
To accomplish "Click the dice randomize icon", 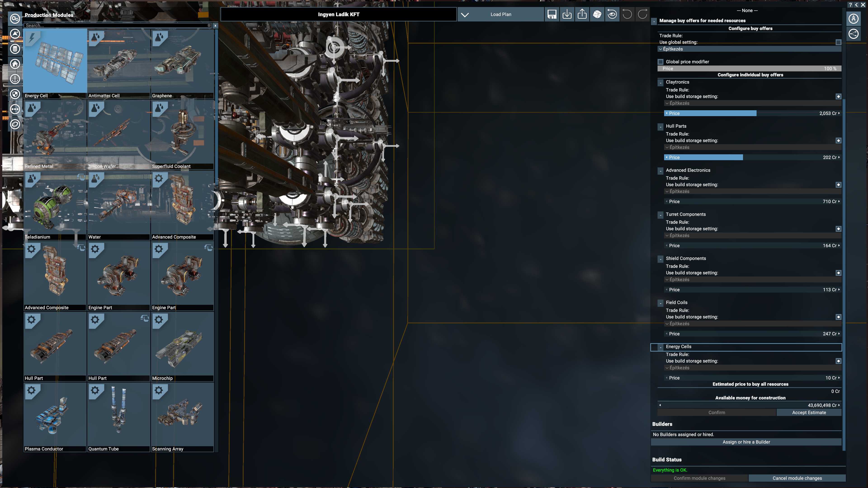I will pyautogui.click(x=597, y=14).
